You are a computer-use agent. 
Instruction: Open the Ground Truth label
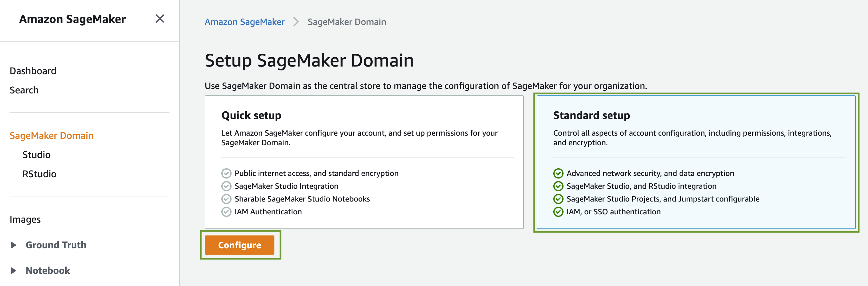(56, 245)
